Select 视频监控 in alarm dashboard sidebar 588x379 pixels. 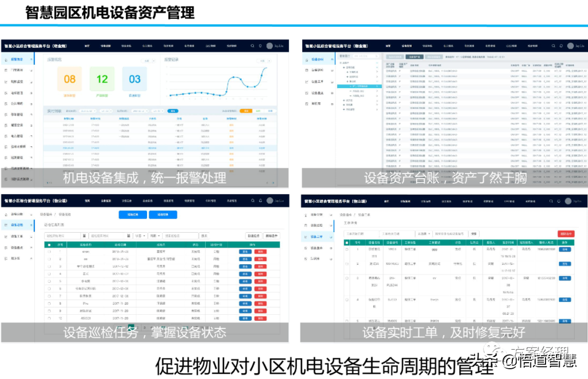(x=17, y=81)
